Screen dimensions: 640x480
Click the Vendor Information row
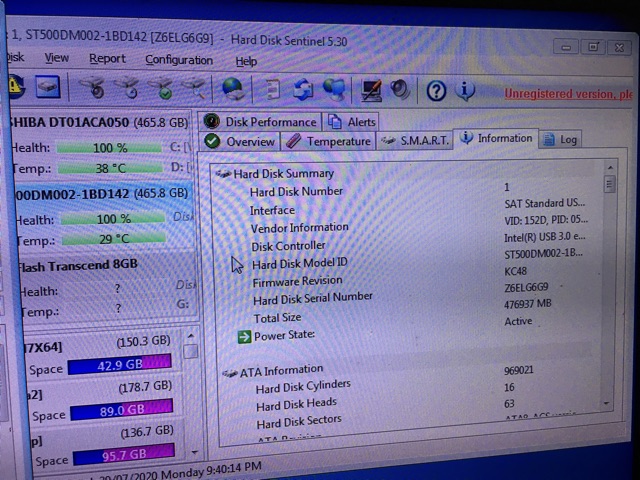pos(300,228)
